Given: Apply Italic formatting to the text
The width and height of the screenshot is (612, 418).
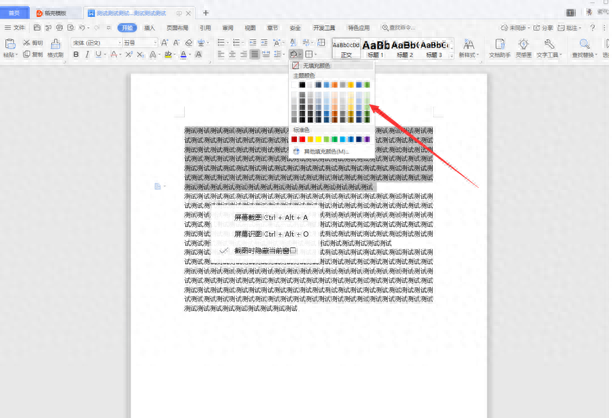Looking at the screenshot, I should click(x=88, y=55).
